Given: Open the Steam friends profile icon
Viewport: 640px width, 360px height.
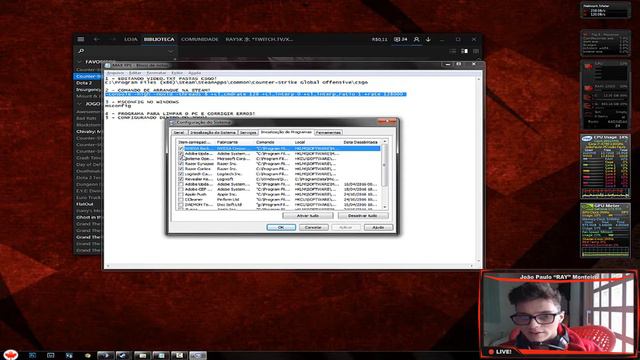Looking at the screenshot, I should [x=416, y=39].
